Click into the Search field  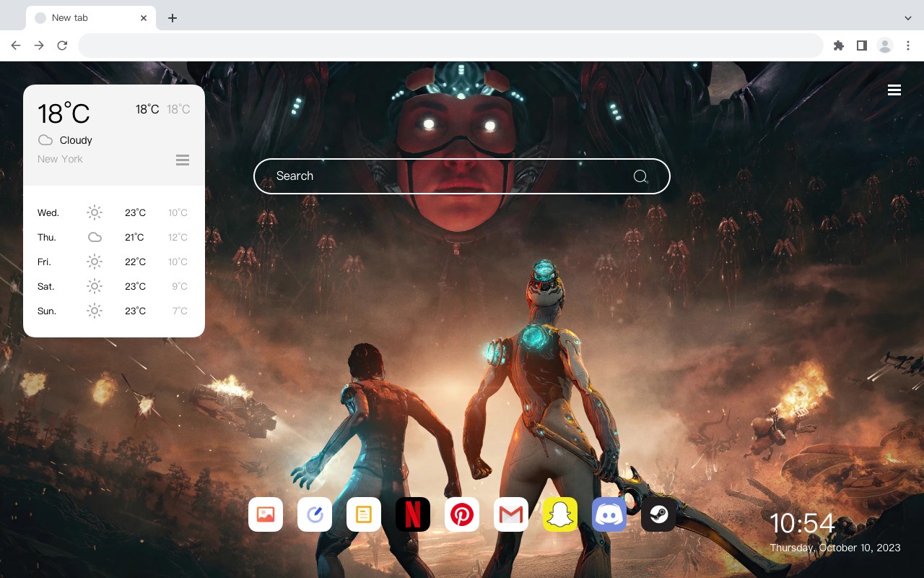point(462,176)
